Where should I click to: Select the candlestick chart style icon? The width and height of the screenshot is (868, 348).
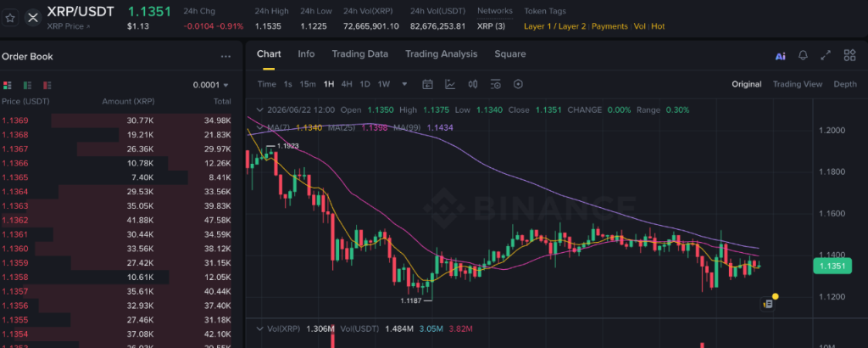(x=473, y=84)
